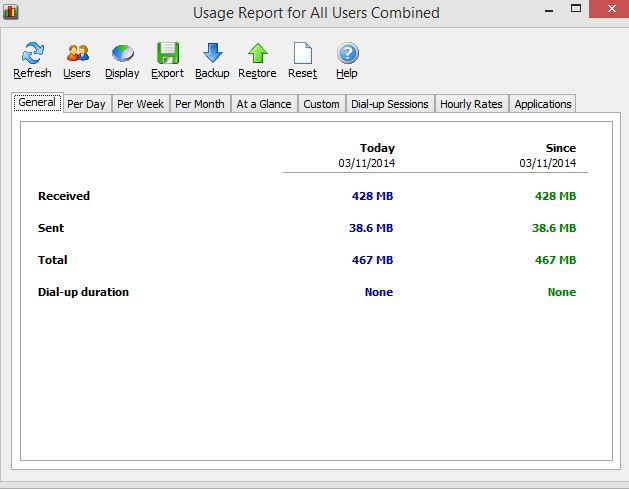Viewport: 629px width, 489px height.
Task: Switch to the Per Month tab
Action: pyautogui.click(x=200, y=104)
